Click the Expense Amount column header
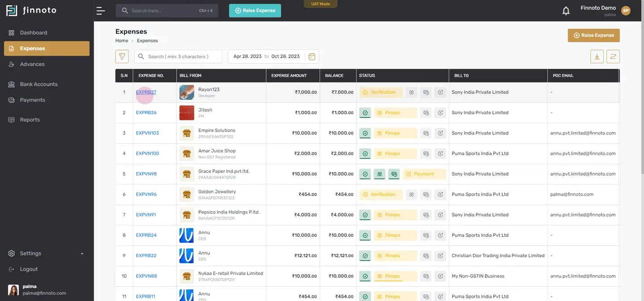 coord(293,76)
